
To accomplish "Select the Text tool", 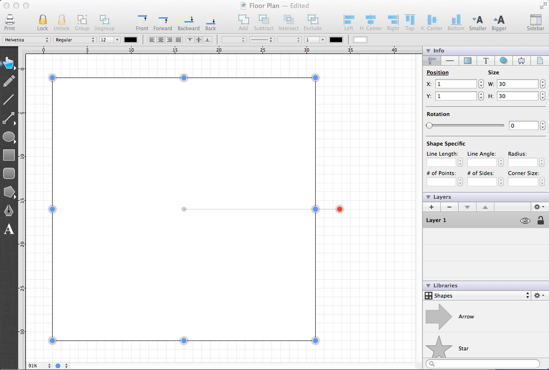I will [x=9, y=229].
